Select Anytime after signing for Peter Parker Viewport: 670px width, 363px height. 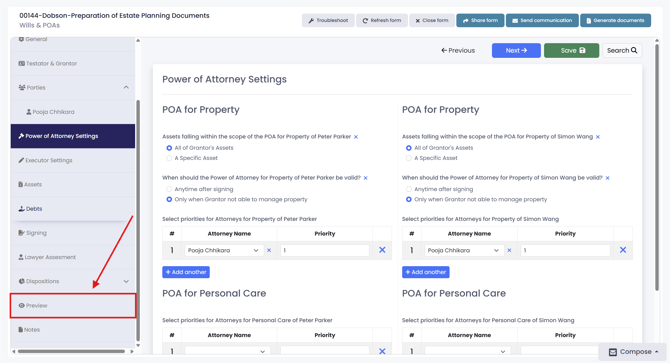[x=169, y=189]
